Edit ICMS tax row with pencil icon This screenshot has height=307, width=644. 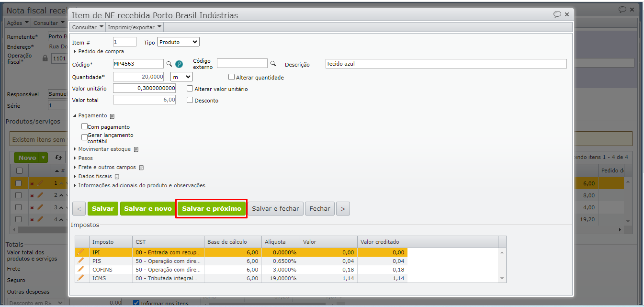(80, 278)
